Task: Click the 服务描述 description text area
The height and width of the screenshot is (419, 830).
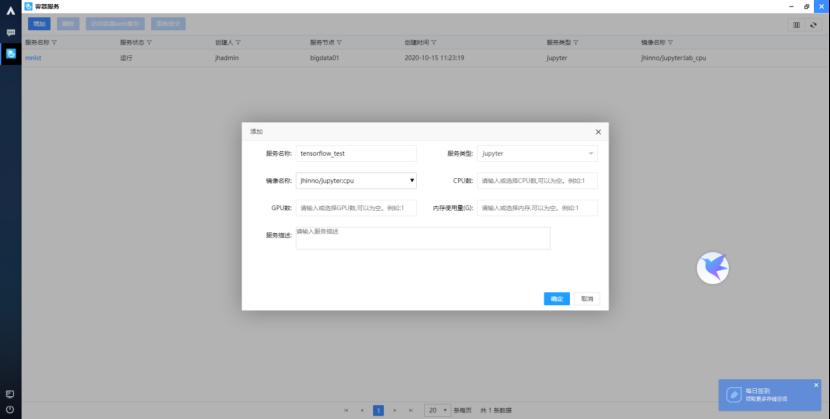Action: [x=423, y=238]
